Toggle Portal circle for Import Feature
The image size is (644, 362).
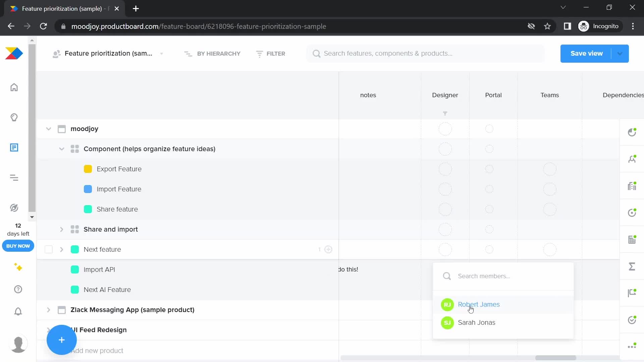tap(489, 189)
